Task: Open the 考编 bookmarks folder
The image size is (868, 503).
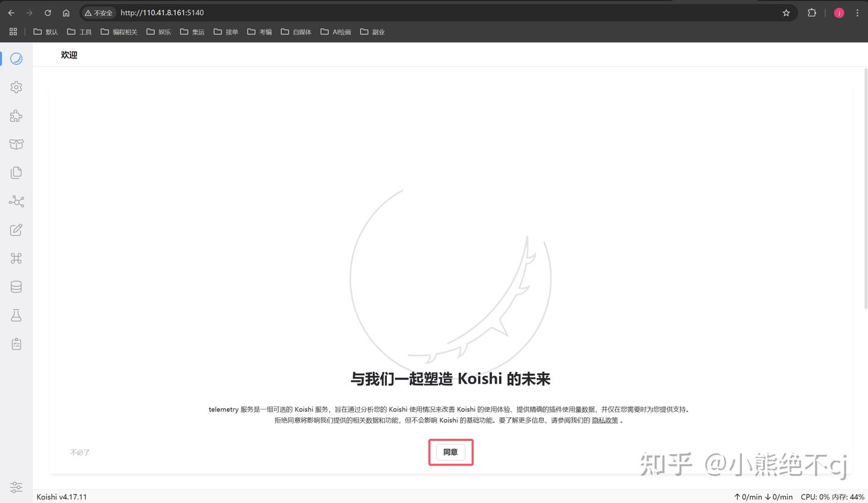Action: tap(260, 32)
